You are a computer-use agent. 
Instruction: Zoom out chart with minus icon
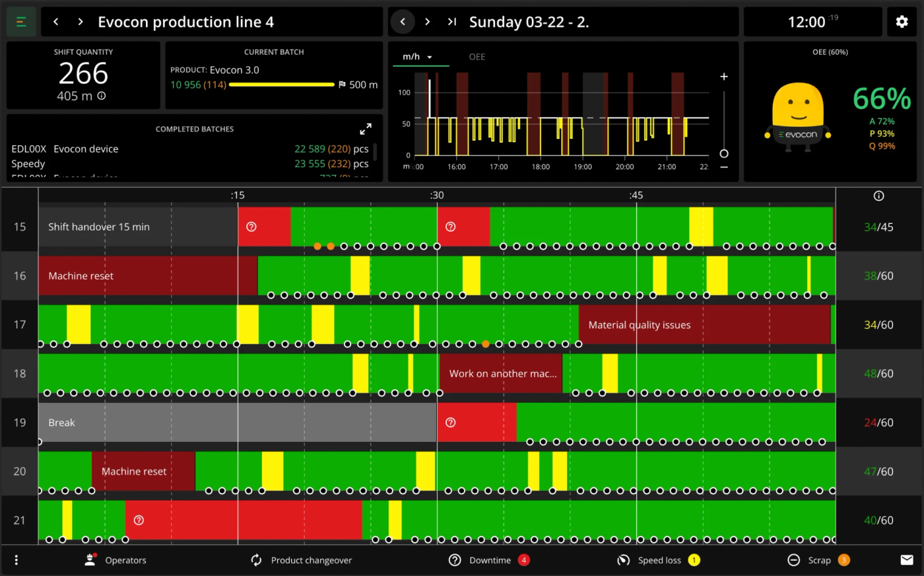pyautogui.click(x=724, y=167)
